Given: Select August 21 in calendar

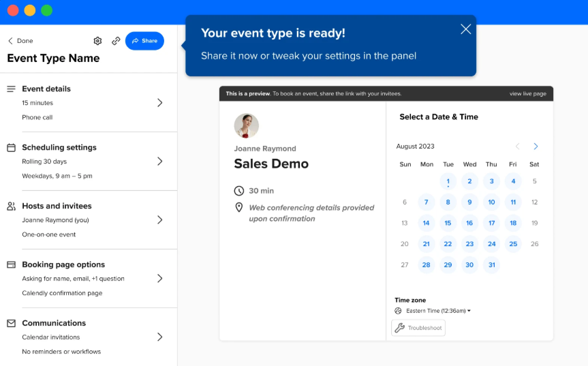Looking at the screenshot, I should point(426,244).
